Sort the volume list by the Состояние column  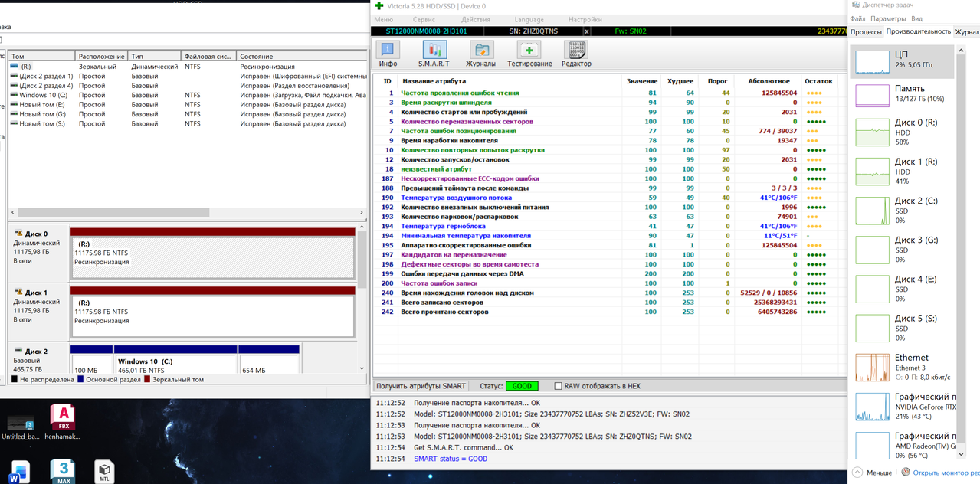point(303,56)
